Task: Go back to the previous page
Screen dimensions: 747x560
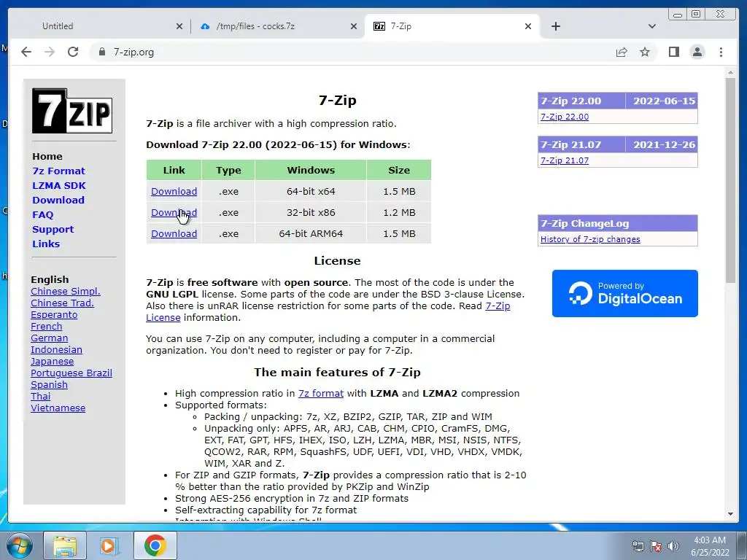Action: tap(26, 52)
